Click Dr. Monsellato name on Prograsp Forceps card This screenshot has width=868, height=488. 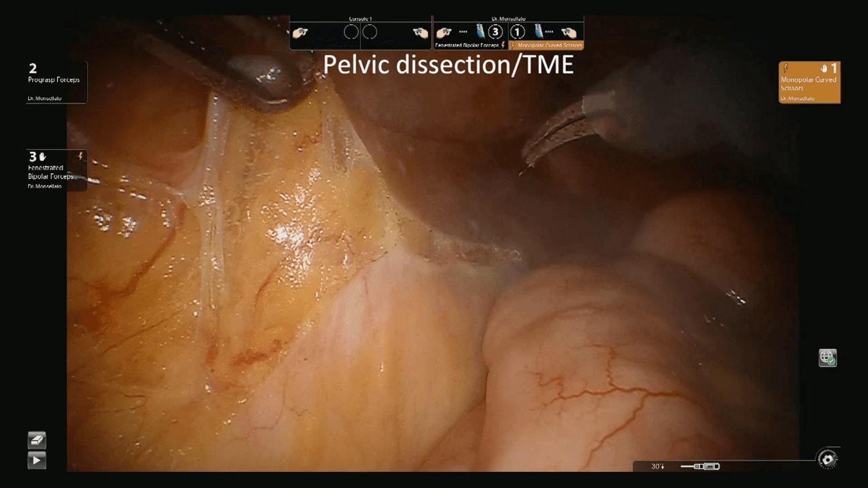(x=44, y=99)
